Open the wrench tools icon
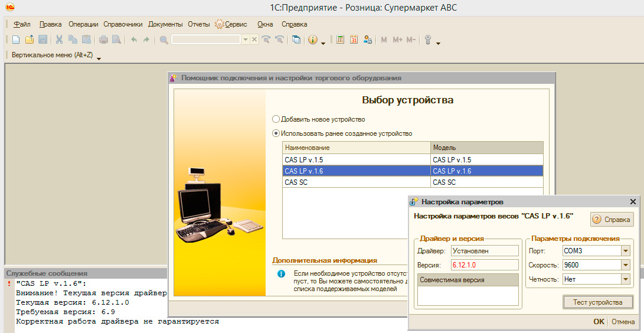644x333 pixels. [x=427, y=40]
